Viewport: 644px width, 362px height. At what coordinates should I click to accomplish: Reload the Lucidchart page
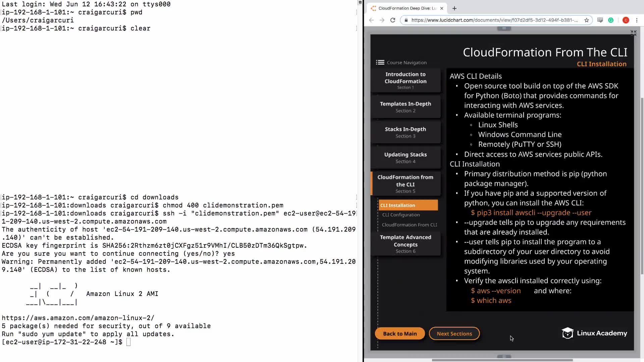click(x=393, y=20)
